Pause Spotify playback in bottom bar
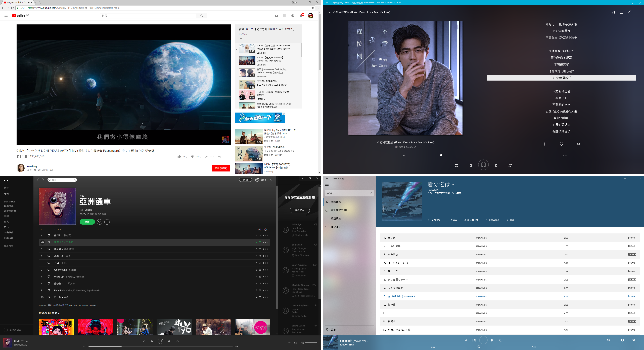The image size is (644, 350). click(x=161, y=341)
